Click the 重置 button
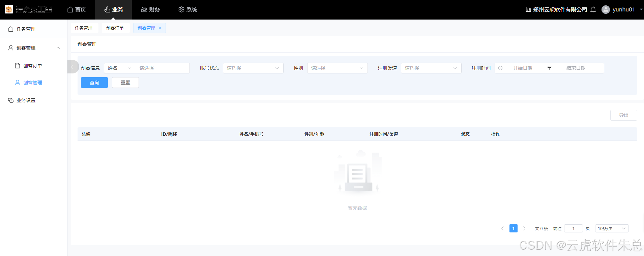Image resolution: width=644 pixels, height=256 pixels. click(125, 83)
